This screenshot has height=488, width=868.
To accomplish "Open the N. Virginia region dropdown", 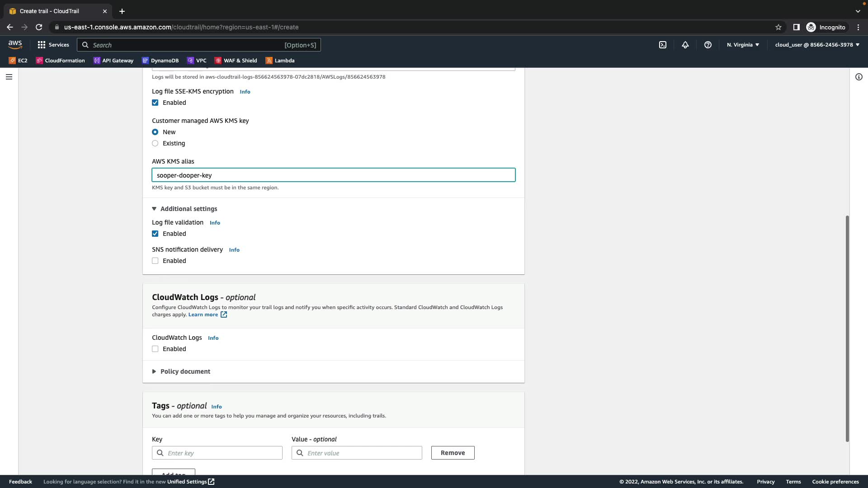I will click(743, 45).
